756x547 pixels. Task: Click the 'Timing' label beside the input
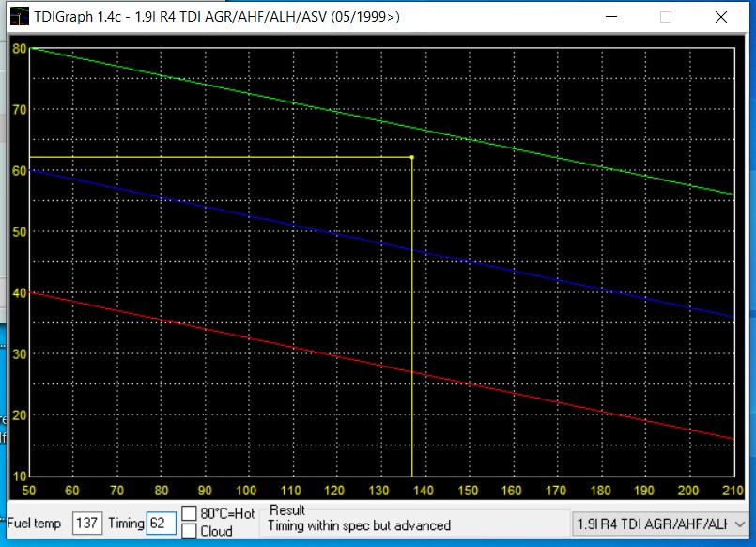coord(125,524)
